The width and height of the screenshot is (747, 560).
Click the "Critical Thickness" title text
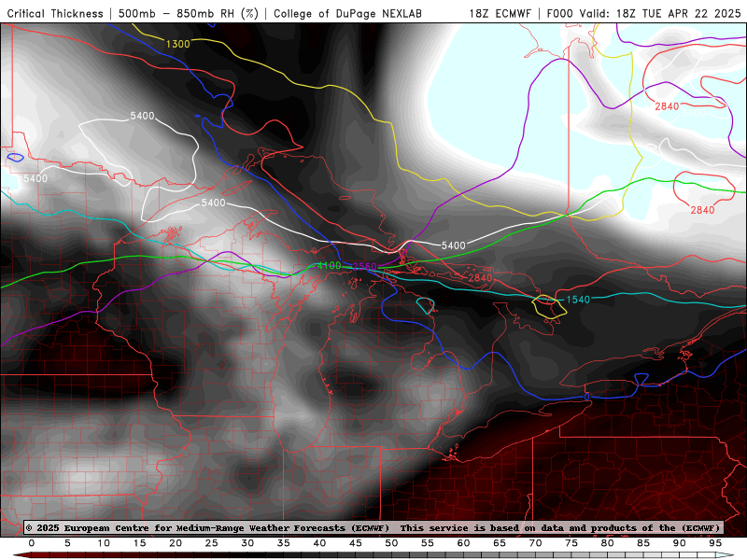55,14
